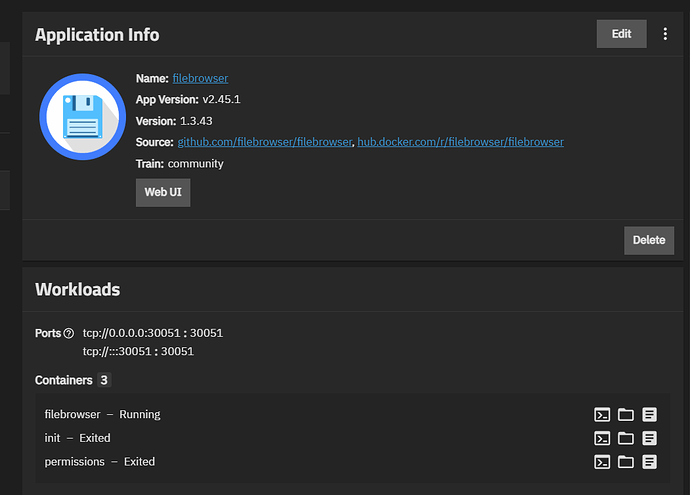Click the filebrowser floppy disk logo
Image resolution: width=690 pixels, height=495 pixels.
pos(81,116)
